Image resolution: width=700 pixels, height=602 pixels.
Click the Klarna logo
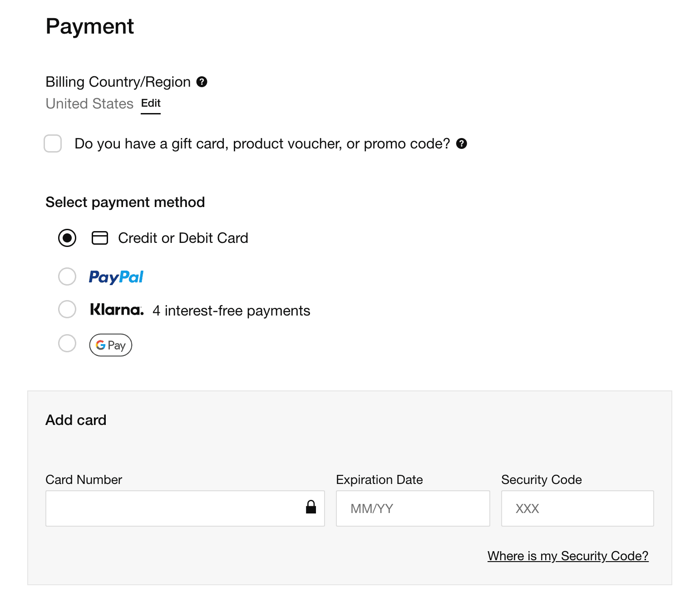(x=117, y=310)
